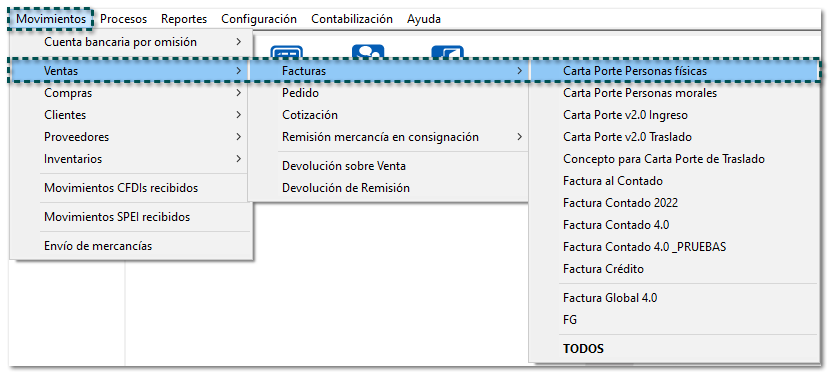Click the partially hidden chat bubbles toolbar icon

(368, 52)
